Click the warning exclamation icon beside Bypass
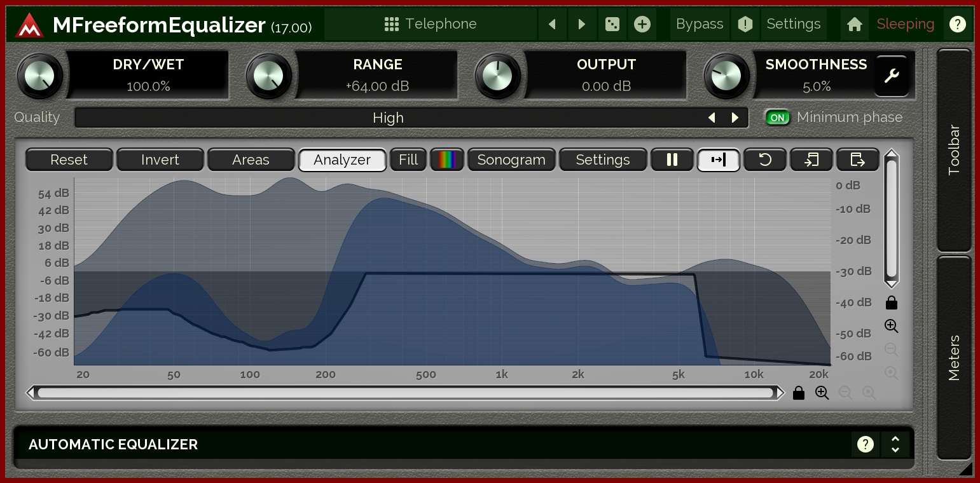The width and height of the screenshot is (980, 483). (745, 24)
